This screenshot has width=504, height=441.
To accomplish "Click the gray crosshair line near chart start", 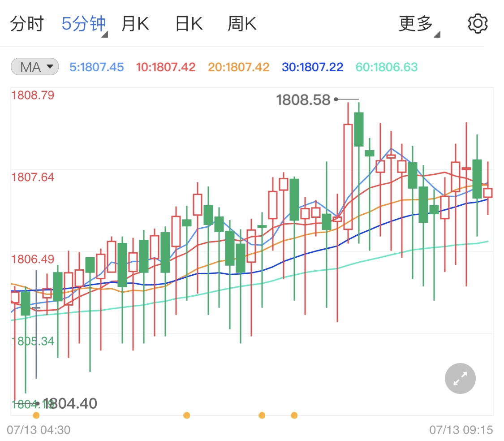I will (x=36, y=324).
